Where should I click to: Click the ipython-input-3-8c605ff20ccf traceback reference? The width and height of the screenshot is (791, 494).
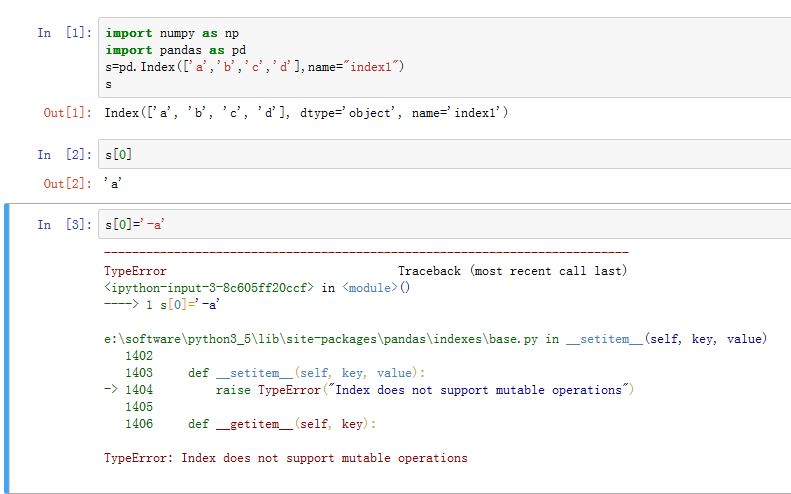[210, 287]
